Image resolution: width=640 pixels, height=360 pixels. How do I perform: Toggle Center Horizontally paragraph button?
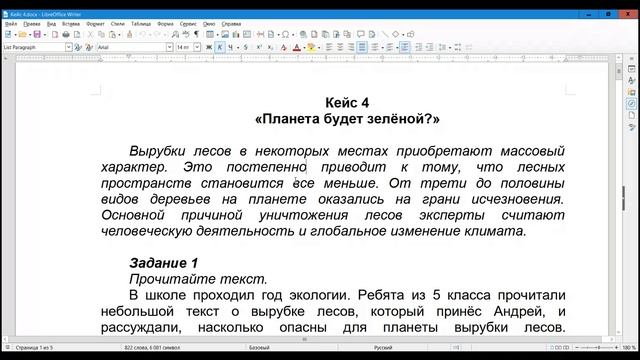pos(340,48)
